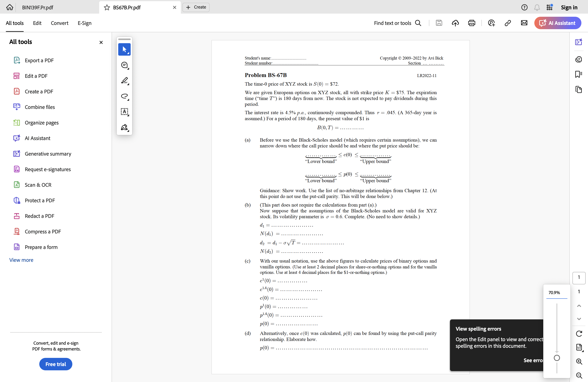Screen dimensions: 588x382
Task: Expand View more tools
Action: pyautogui.click(x=21, y=260)
